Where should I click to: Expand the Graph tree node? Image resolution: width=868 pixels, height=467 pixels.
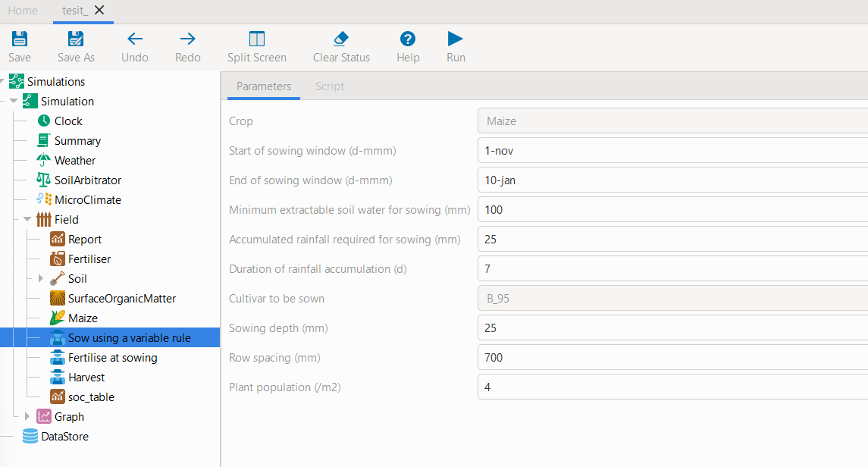[27, 417]
